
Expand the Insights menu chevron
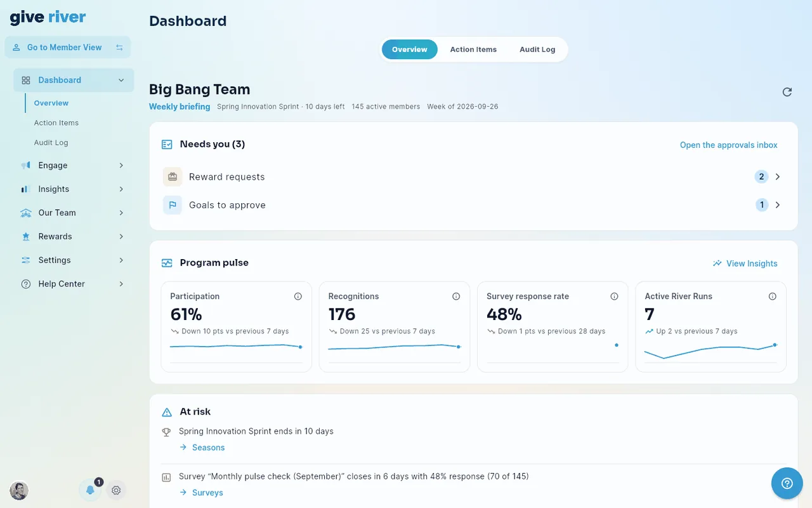121,189
